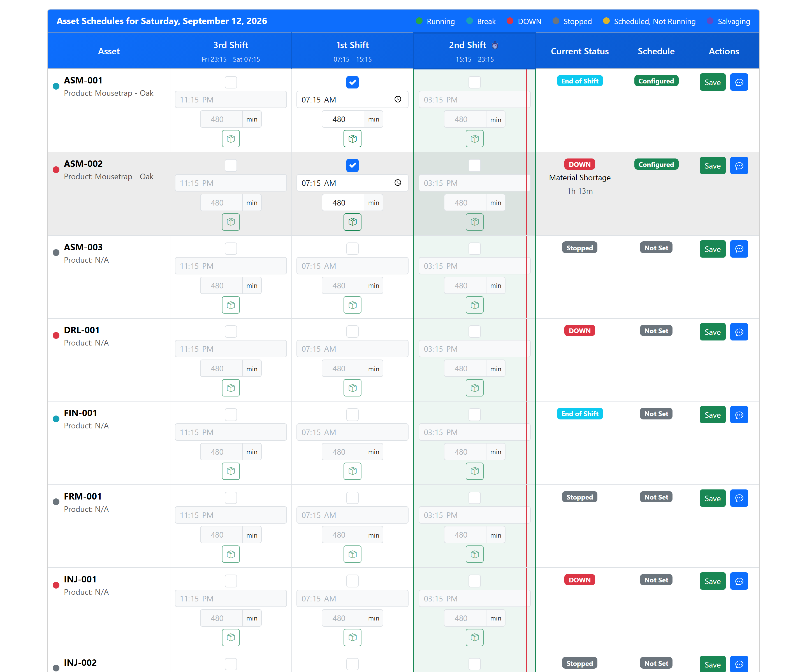The image size is (807, 672).
Task: Click ASM-001 End of Shift status badge
Action: 579,81
